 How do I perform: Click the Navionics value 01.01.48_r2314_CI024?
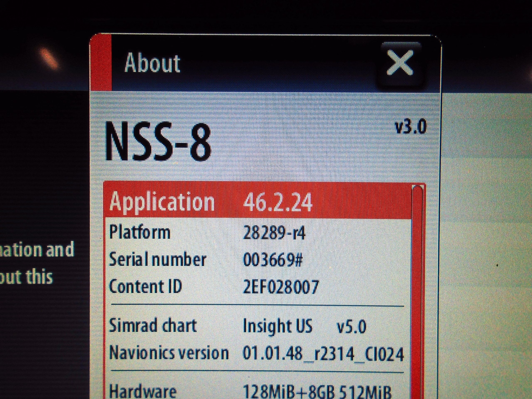323,353
